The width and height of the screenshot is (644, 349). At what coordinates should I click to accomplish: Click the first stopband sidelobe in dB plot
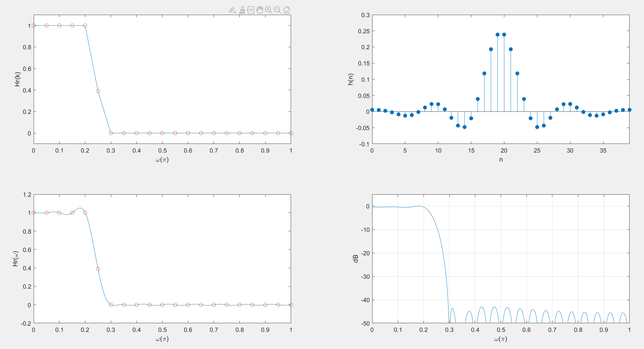point(452,308)
